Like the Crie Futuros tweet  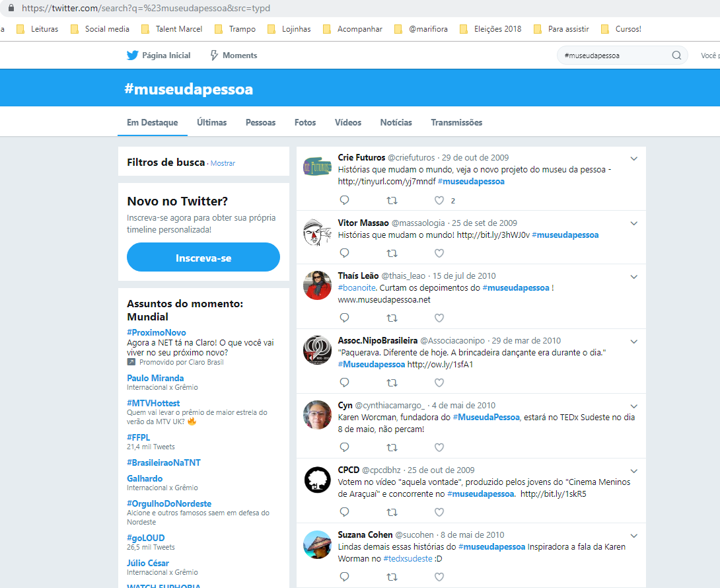[x=439, y=200]
